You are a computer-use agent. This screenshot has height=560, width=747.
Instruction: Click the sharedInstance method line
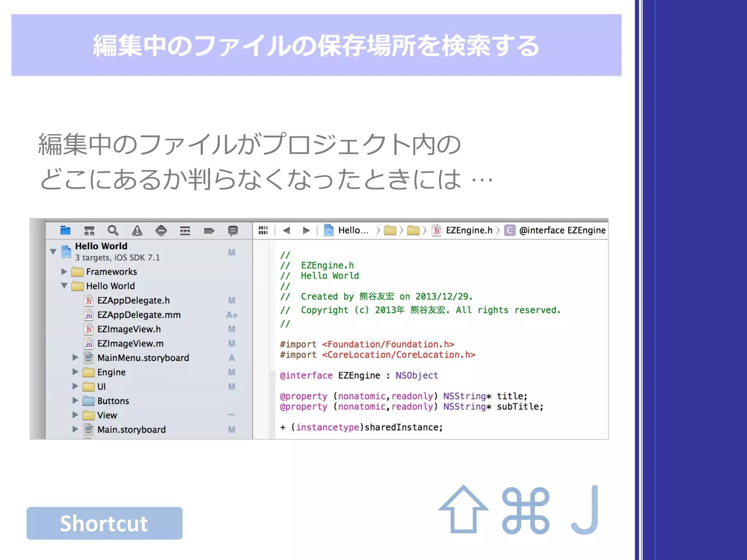coord(361,427)
